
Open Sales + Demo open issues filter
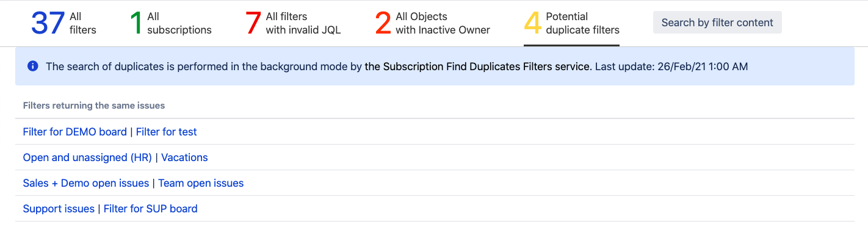point(86,183)
